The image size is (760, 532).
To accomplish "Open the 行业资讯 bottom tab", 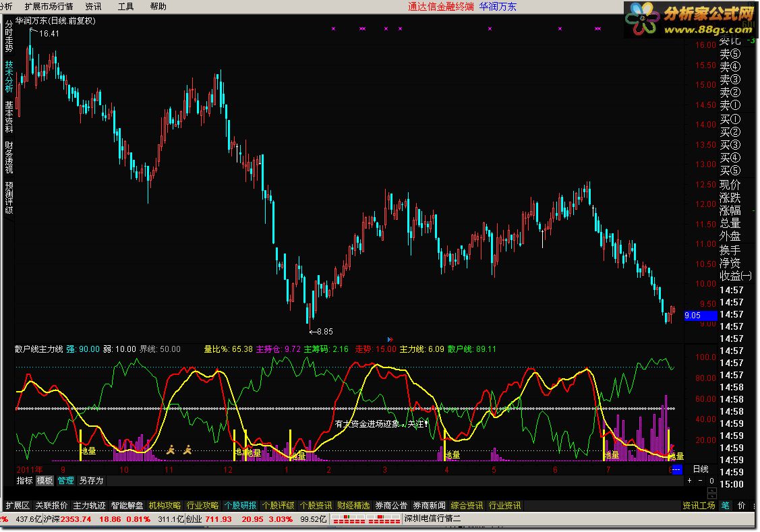I will tap(504, 505).
